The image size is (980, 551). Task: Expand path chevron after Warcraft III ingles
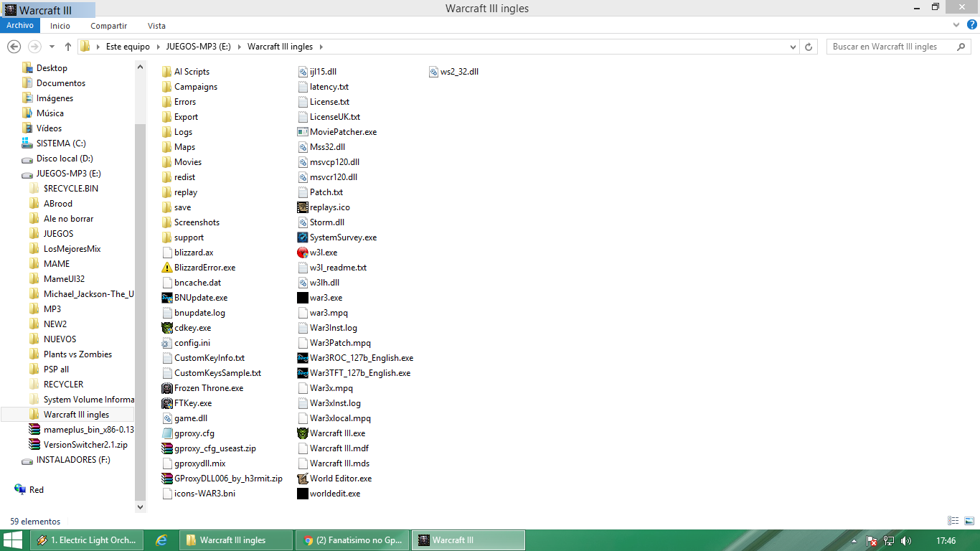click(x=321, y=47)
